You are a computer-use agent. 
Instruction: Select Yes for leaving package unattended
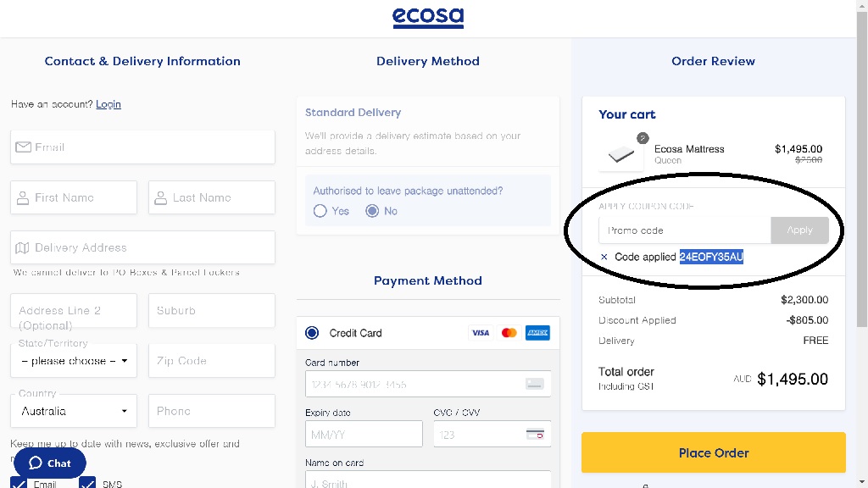pyautogui.click(x=320, y=211)
